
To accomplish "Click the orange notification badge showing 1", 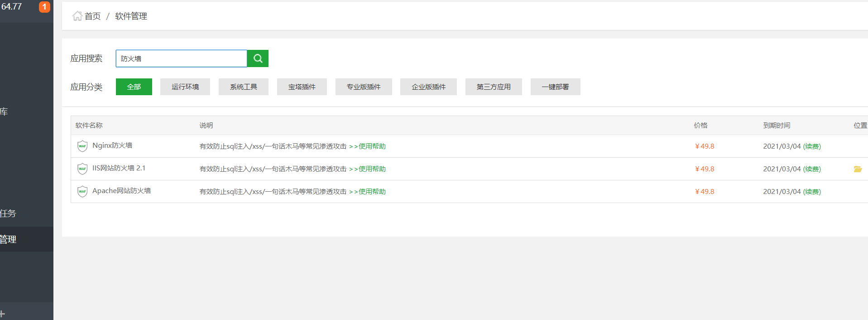I will point(44,7).
